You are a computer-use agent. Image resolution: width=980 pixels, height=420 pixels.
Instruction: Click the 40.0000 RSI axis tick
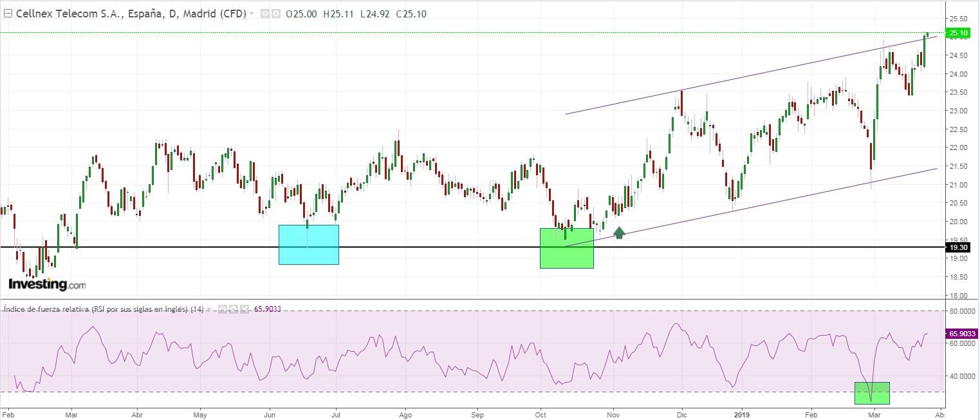(x=962, y=376)
